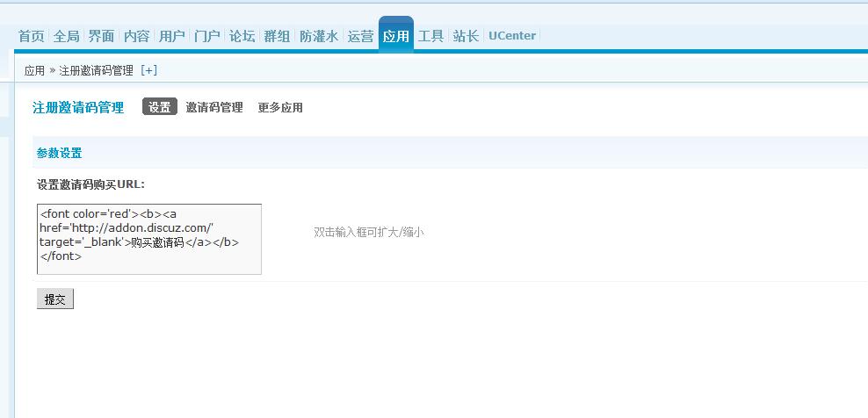Navigate to the 论坛 tab

tap(242, 36)
